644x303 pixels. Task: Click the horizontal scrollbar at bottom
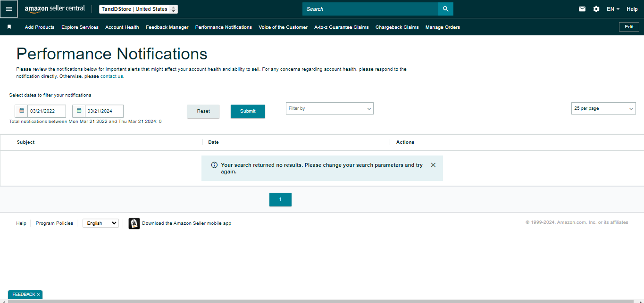coord(322,301)
